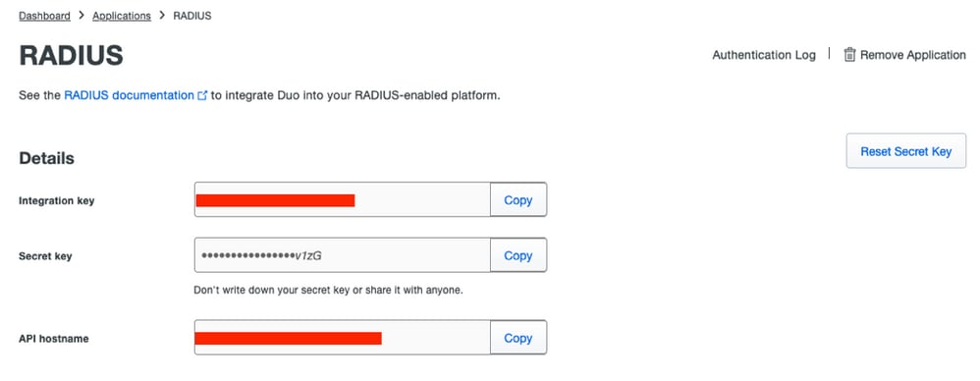Open the Authentication Log
This screenshot has width=980, height=381.
(764, 55)
